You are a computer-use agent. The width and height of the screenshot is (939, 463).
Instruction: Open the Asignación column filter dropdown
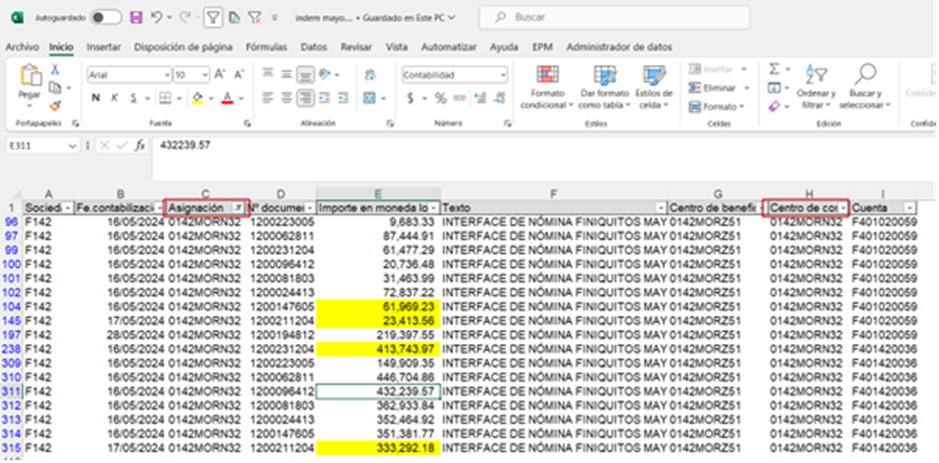[238, 207]
